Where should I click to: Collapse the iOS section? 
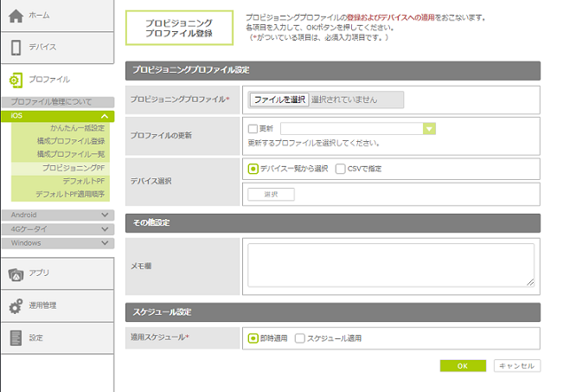(x=104, y=116)
